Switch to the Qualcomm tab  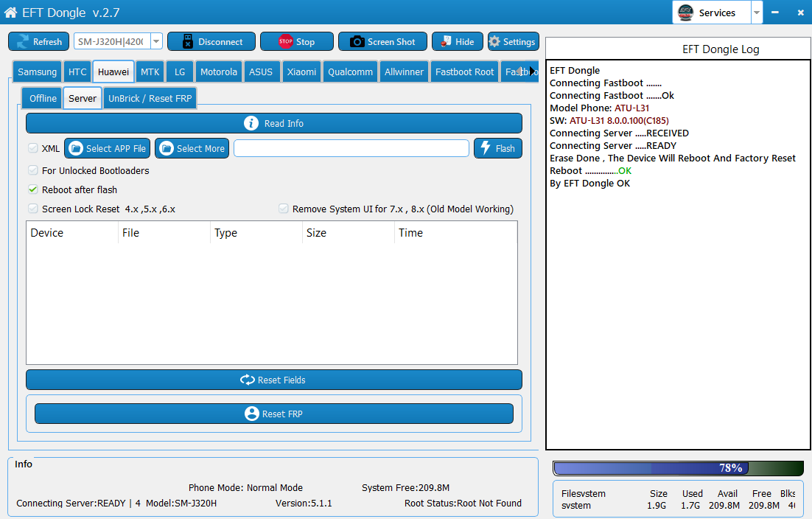tap(350, 72)
